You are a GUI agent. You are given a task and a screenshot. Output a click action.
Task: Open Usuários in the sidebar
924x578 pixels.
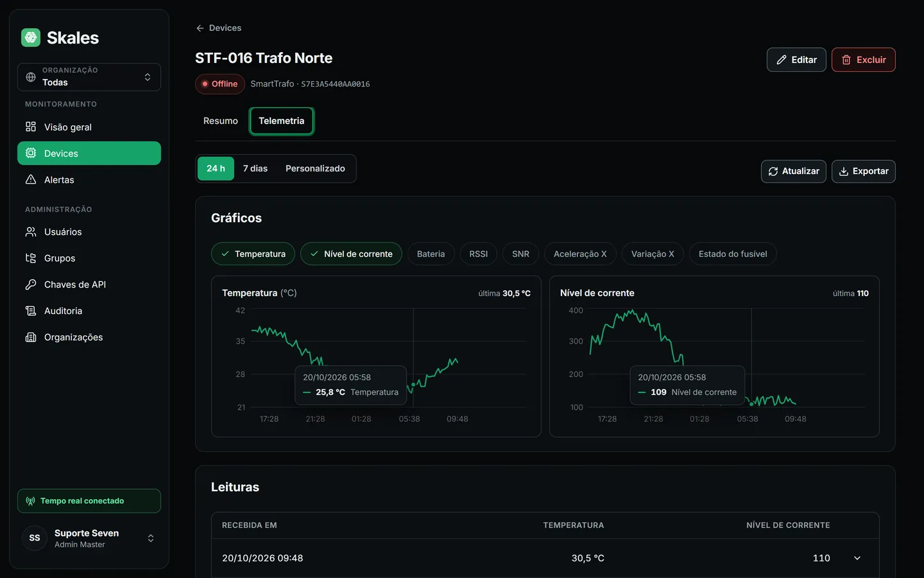(x=89, y=231)
